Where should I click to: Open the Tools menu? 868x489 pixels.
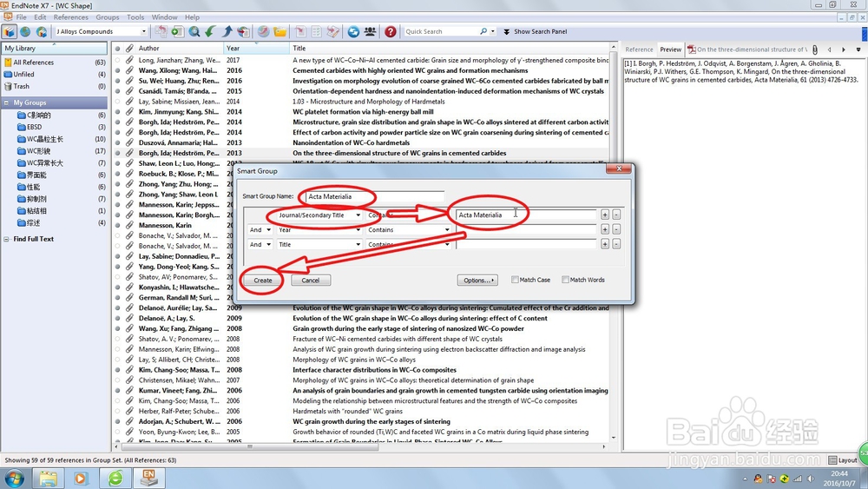point(135,17)
